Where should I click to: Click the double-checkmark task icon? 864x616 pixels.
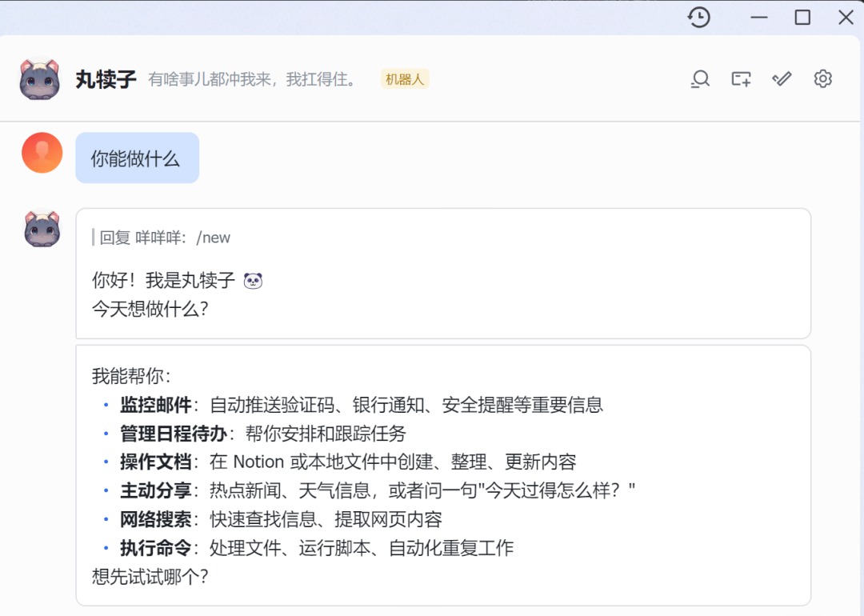tap(782, 78)
